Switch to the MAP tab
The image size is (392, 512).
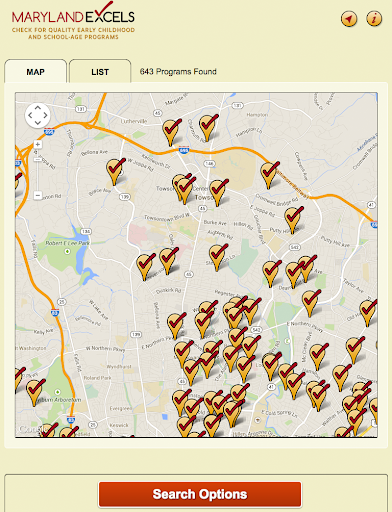pos(35,71)
